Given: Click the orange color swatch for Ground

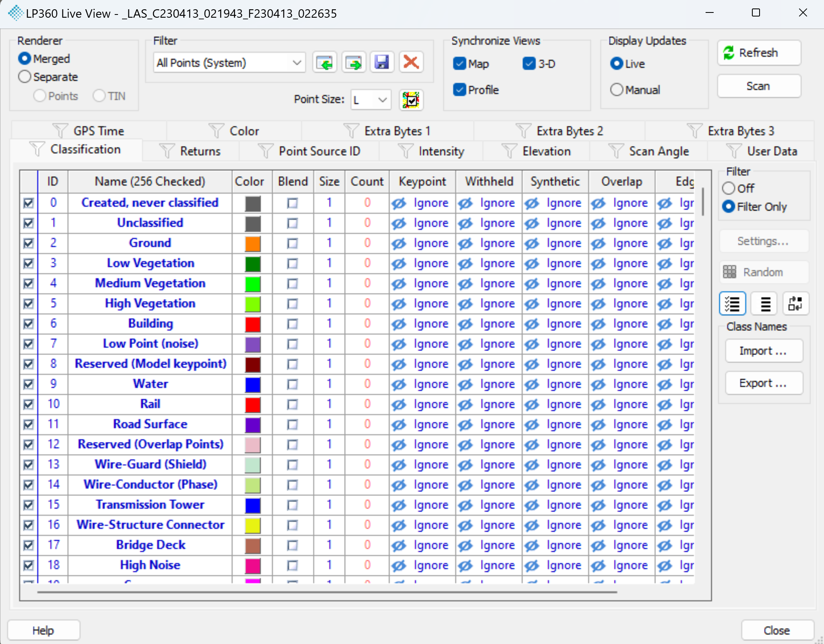Looking at the screenshot, I should (x=253, y=244).
